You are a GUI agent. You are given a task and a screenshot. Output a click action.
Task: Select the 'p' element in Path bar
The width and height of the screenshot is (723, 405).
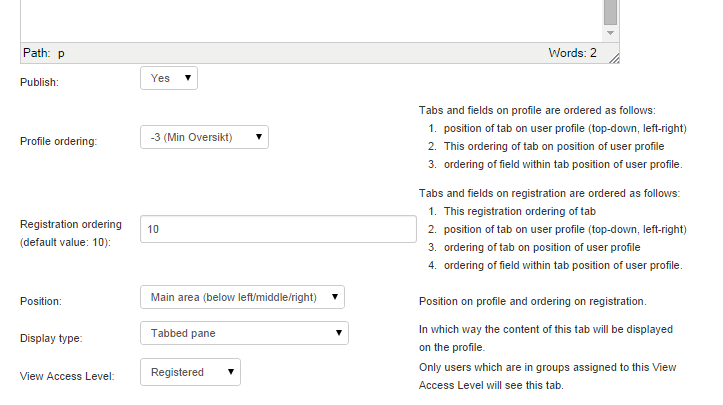(x=61, y=54)
